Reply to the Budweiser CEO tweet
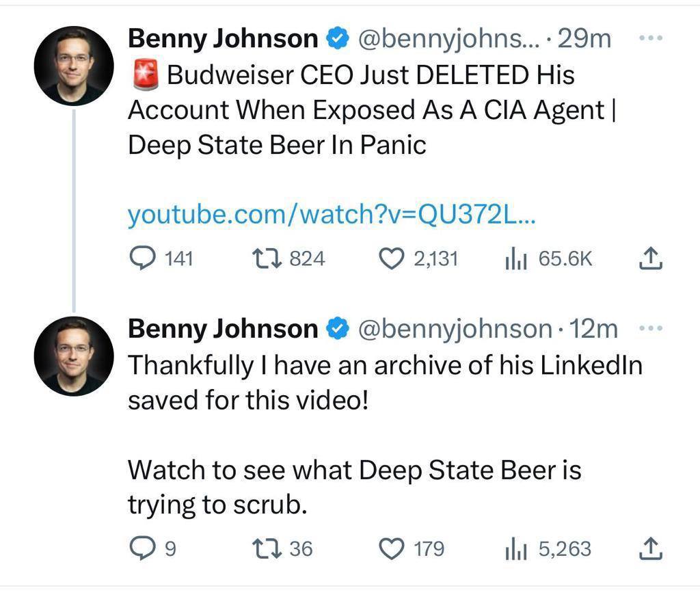The width and height of the screenshot is (700, 601). [142, 258]
